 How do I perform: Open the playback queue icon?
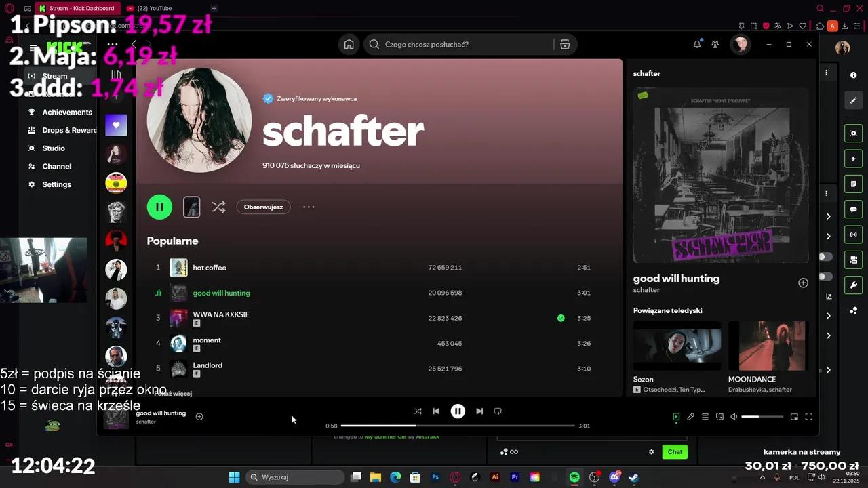click(705, 417)
